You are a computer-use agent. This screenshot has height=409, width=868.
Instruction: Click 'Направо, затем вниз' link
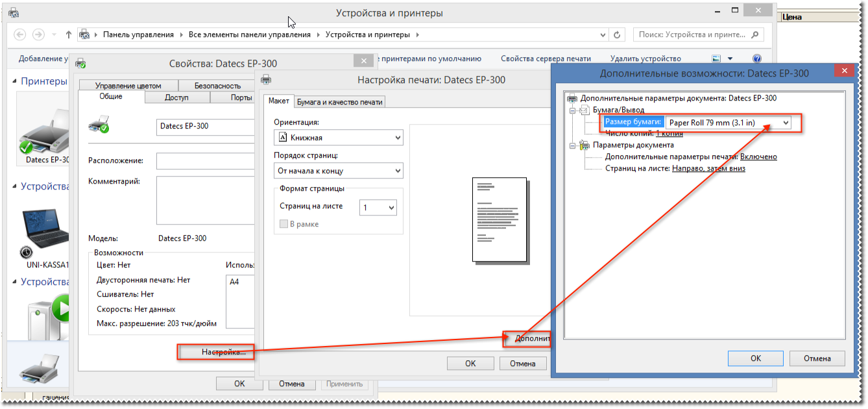click(x=708, y=168)
